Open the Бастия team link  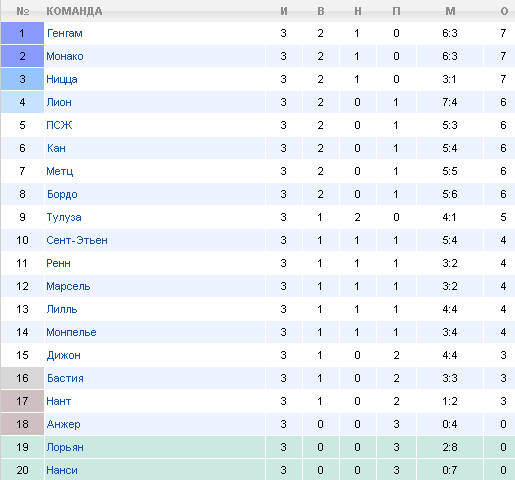(x=65, y=378)
